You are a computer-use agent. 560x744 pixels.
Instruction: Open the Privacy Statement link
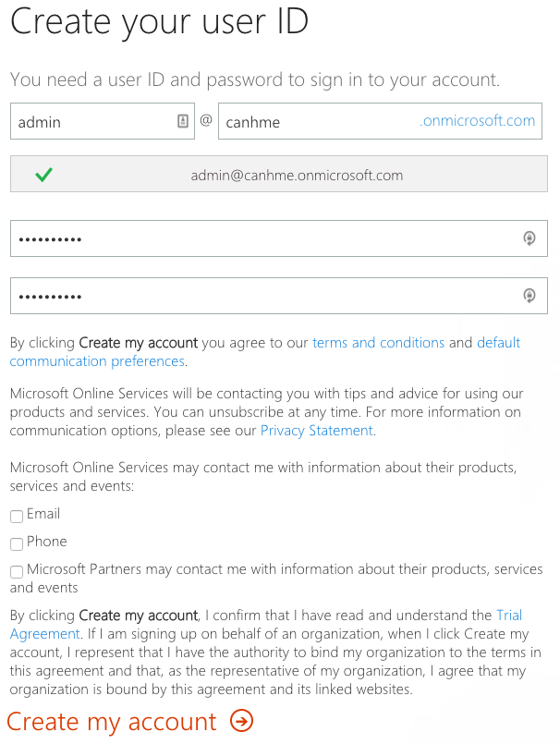tap(317, 431)
